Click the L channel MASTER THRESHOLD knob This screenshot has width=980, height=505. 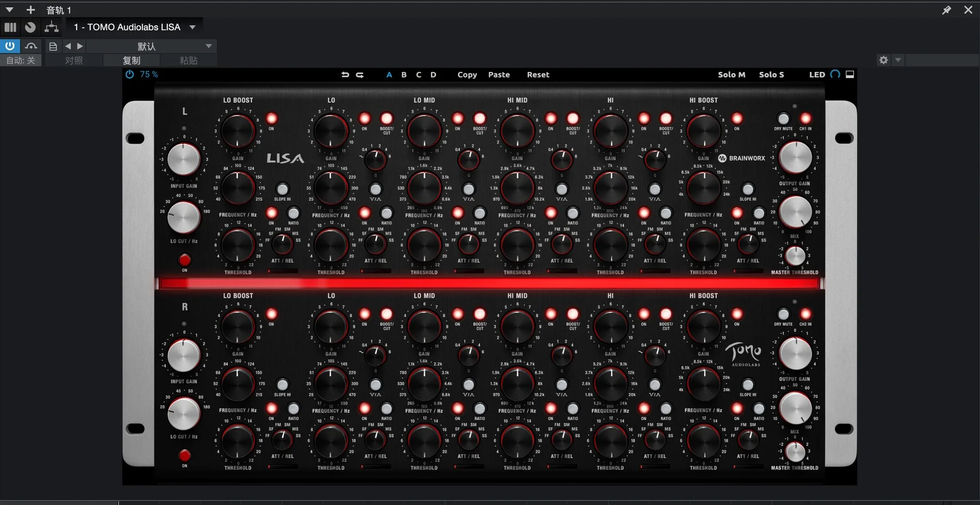795,255
